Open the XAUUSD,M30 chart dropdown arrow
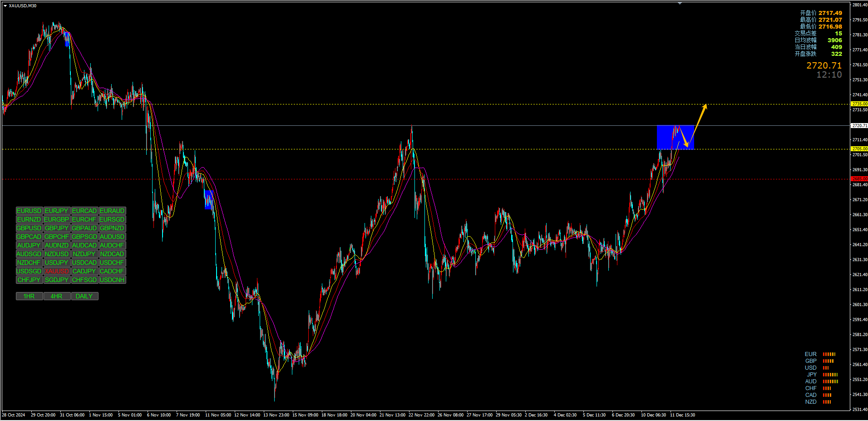Viewport: 868px width, 421px height. pyautogui.click(x=5, y=6)
